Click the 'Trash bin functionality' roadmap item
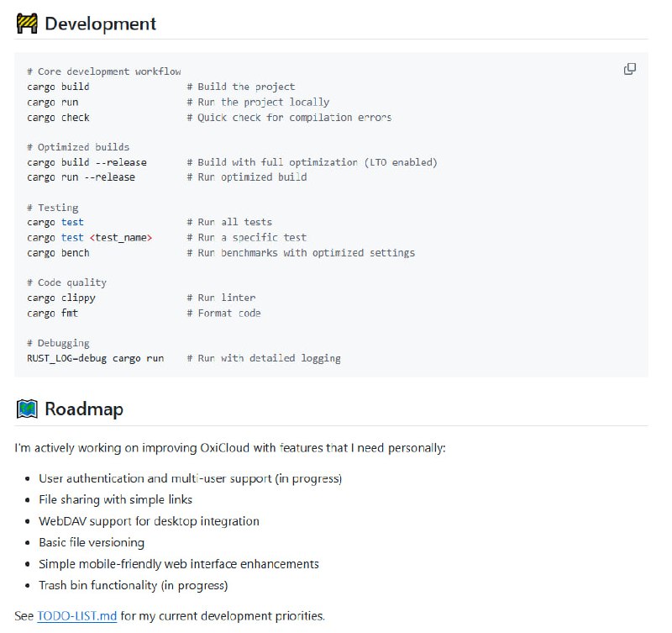This screenshot has height=633, width=672. click(x=133, y=585)
